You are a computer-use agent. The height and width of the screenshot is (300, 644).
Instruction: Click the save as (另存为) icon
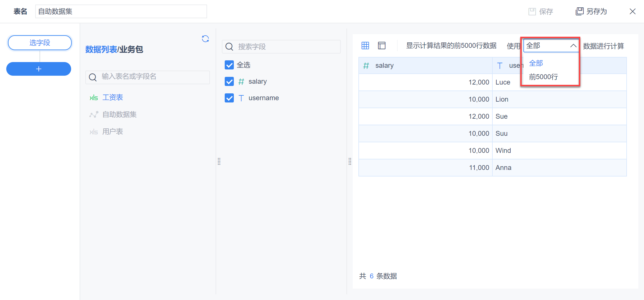click(x=579, y=11)
